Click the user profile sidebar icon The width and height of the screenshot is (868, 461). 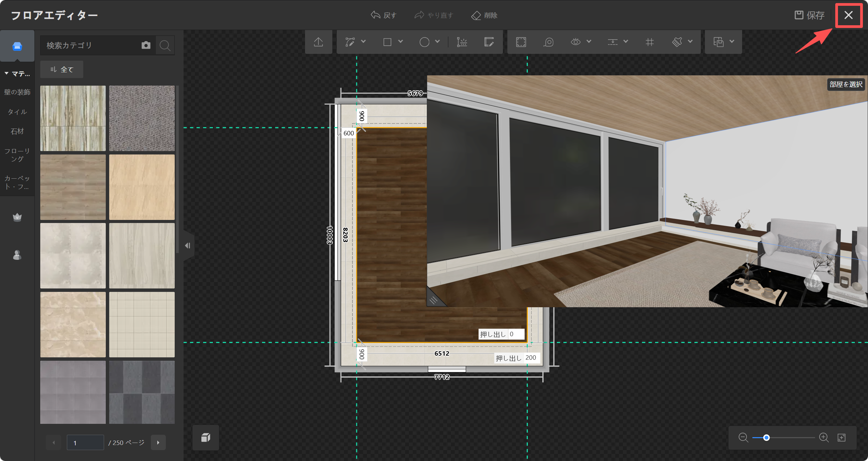(17, 255)
